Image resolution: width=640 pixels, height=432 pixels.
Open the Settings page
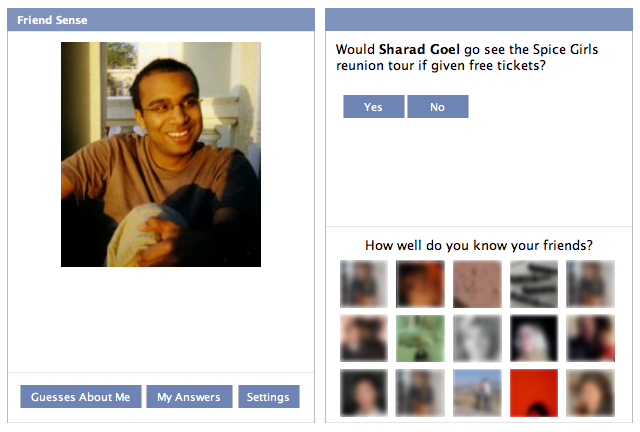point(269,396)
